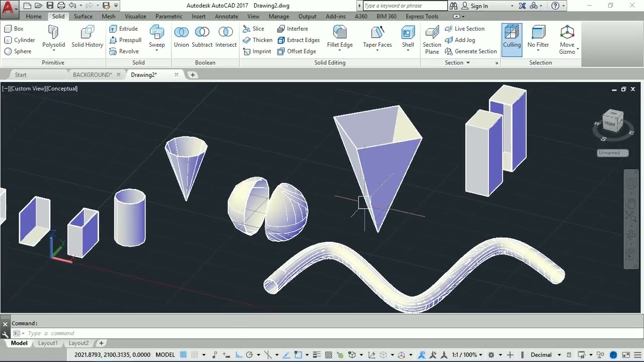Toggle the Live Section option
The height and width of the screenshot is (362, 644).
tap(464, 29)
